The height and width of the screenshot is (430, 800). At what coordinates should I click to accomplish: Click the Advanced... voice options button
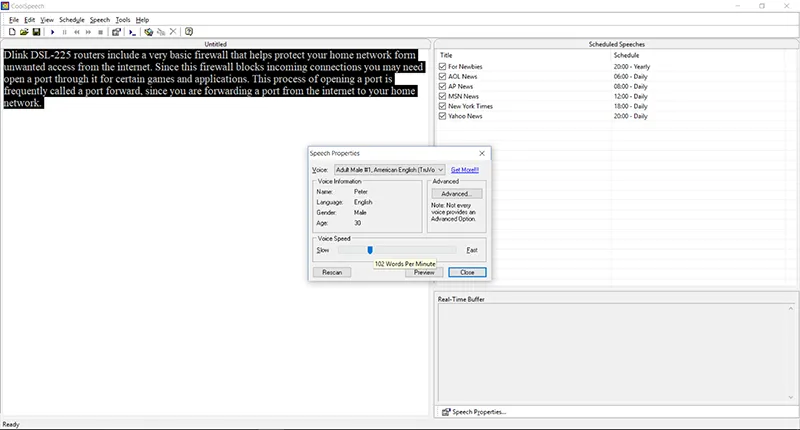tap(456, 193)
